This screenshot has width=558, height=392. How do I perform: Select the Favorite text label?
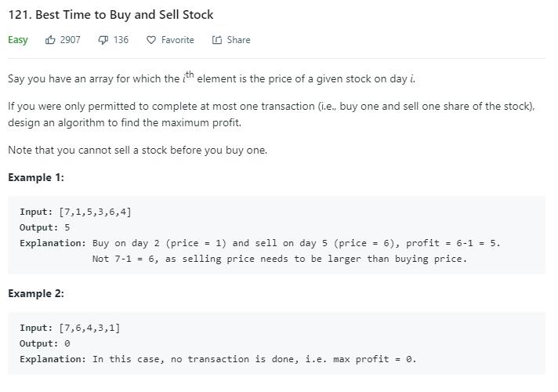point(178,39)
